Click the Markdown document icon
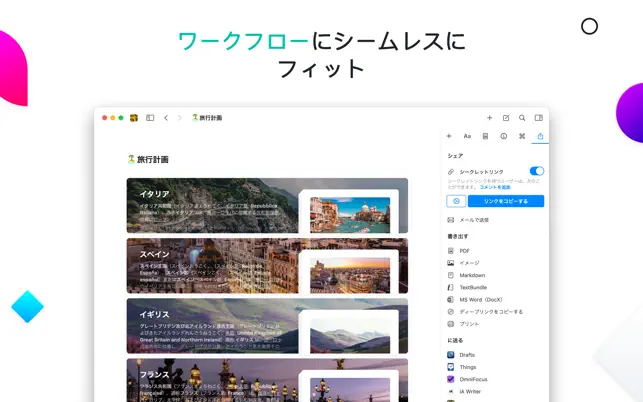 coord(451,275)
